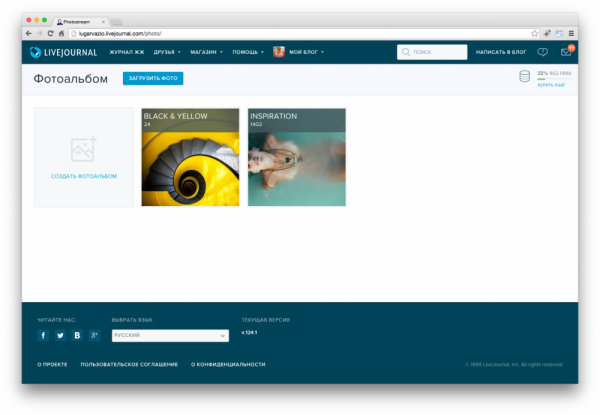Image resolution: width=600 pixels, height=415 pixels.
Task: Click the Написать в блог link
Action: tap(501, 52)
